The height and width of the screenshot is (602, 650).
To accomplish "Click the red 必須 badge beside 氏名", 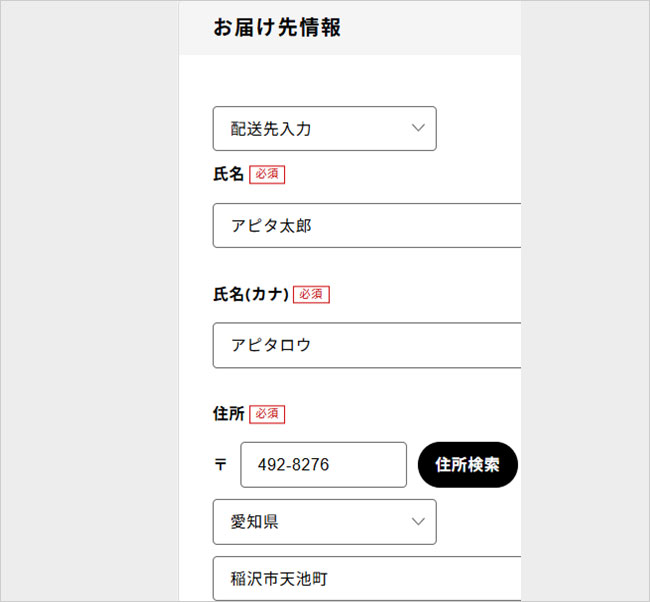I will coord(267,174).
